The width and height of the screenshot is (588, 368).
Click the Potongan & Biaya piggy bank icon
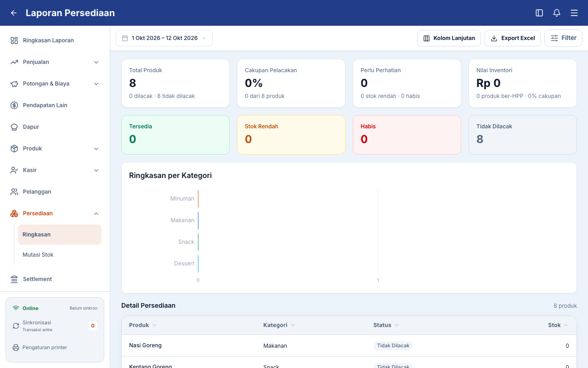14,84
